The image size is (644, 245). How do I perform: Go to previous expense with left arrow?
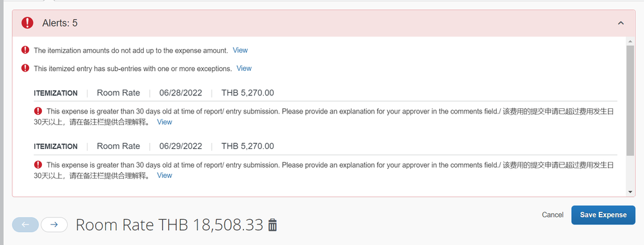[25, 224]
